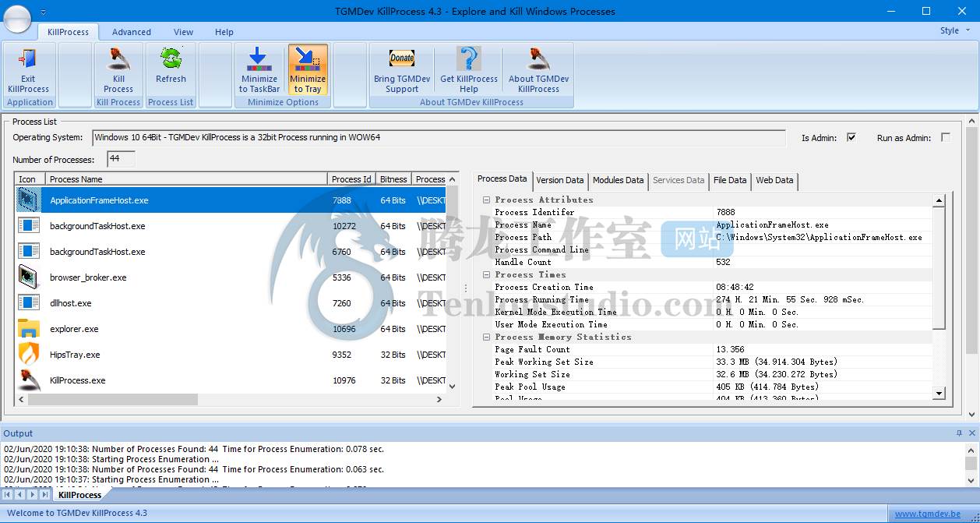Click Minimize to TaskBar icon
Viewport: 980px width, 523px height.
point(259,58)
